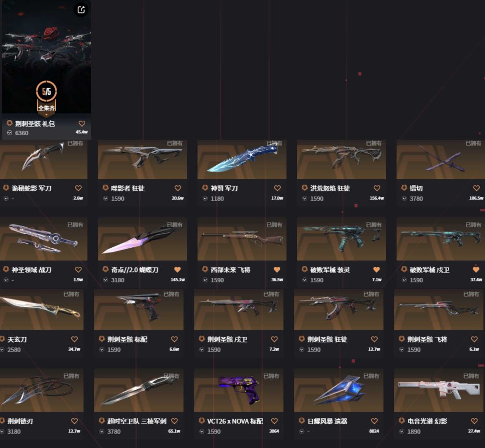Image resolution: width=485 pixels, height=448 pixels.
Task: Click the 5/5 collection progress ring
Action: [46, 91]
